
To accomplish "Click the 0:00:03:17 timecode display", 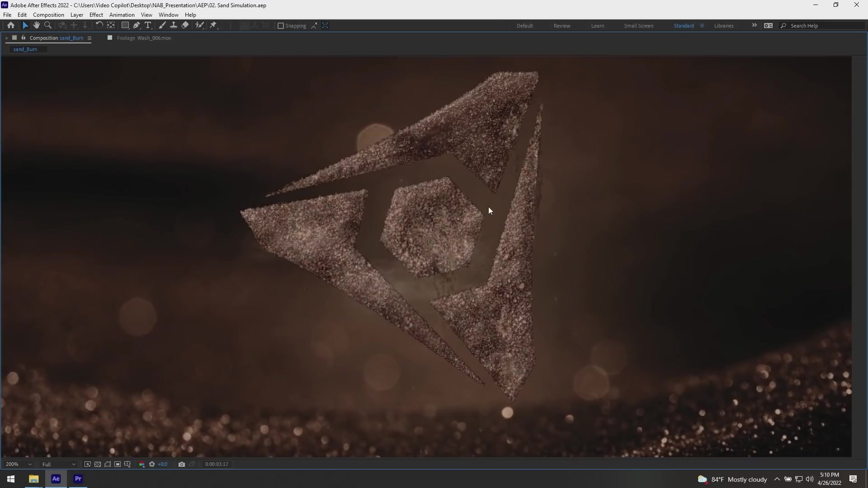I will tap(217, 464).
